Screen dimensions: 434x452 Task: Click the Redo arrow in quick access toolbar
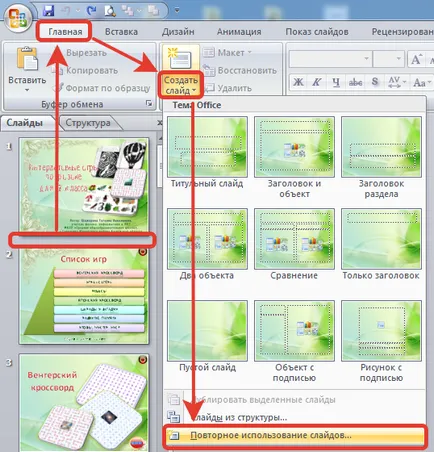[x=90, y=11]
